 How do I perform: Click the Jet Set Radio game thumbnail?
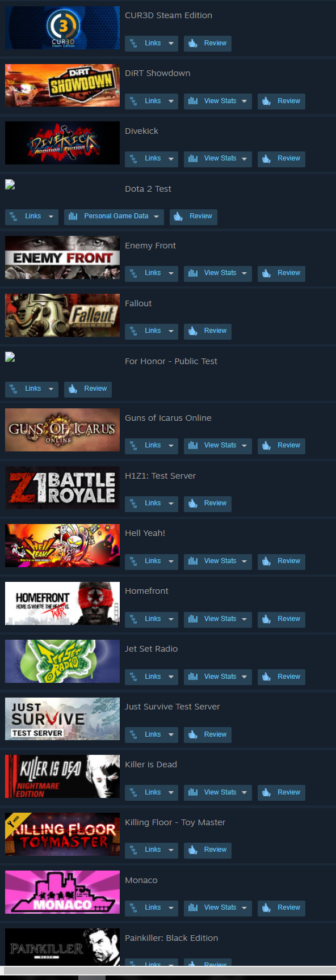(x=62, y=661)
